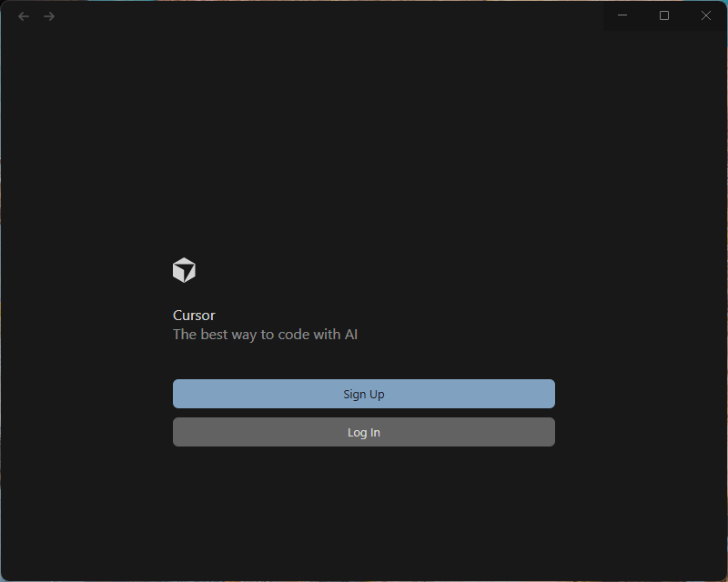Close the Cursor login window
Screen dimensions: 728x582
click(x=705, y=15)
